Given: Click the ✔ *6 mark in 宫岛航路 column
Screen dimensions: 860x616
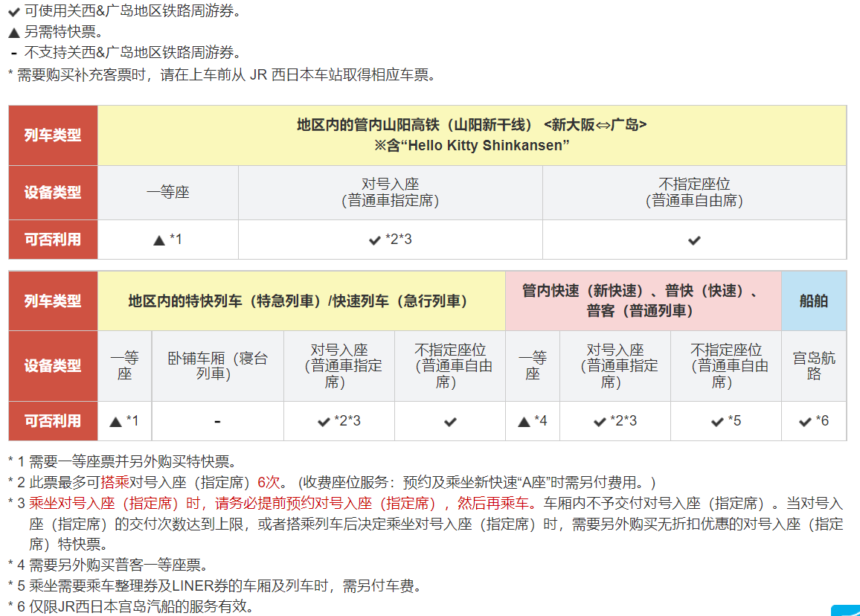Looking at the screenshot, I should click(814, 420).
